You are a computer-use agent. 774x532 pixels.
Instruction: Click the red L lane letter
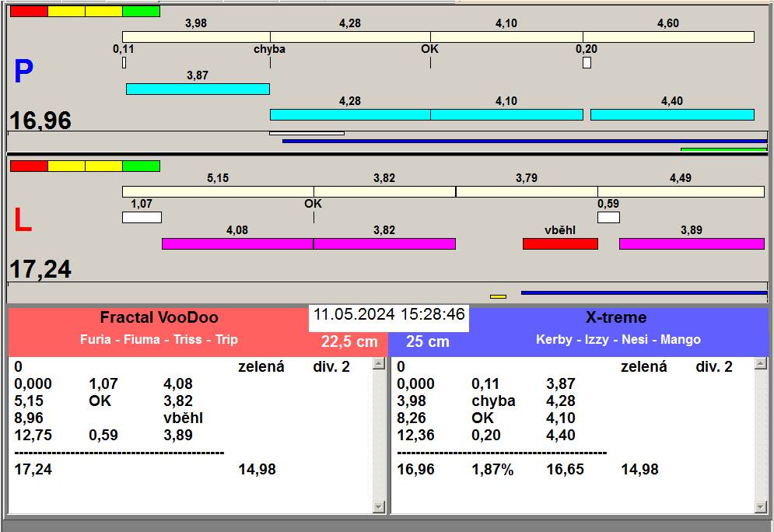[x=23, y=219]
